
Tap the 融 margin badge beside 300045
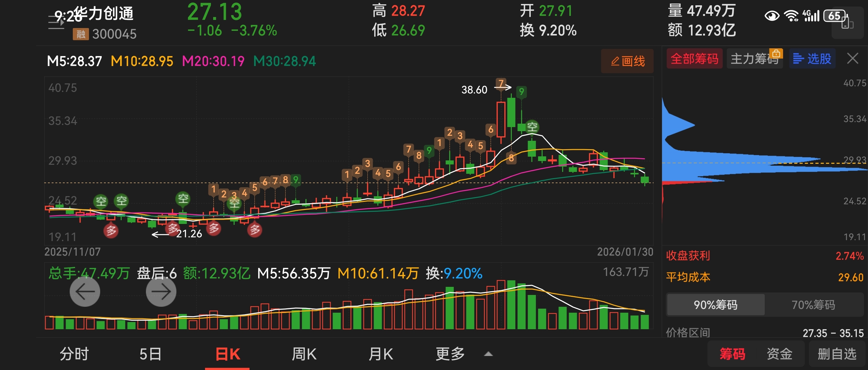point(81,34)
